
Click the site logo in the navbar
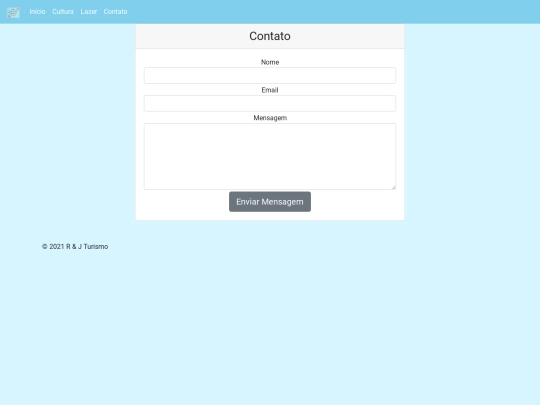[13, 12]
